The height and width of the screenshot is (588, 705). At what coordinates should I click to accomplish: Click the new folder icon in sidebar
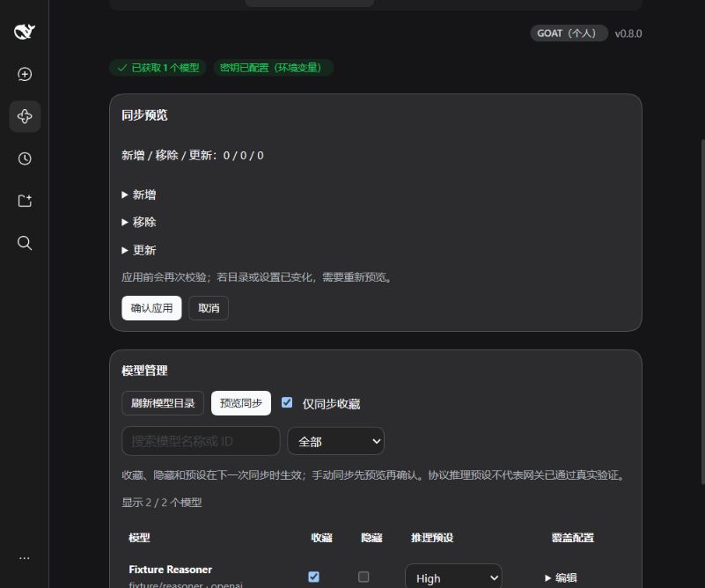coord(25,201)
